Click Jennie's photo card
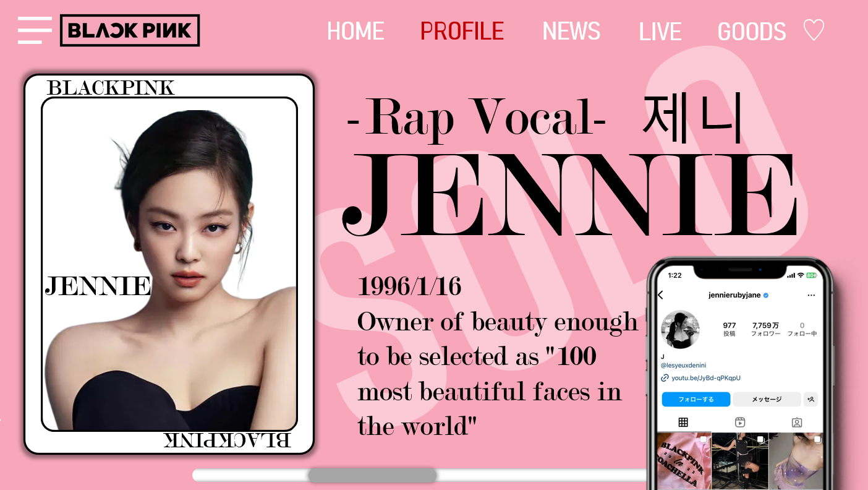868x490 pixels. (x=169, y=264)
